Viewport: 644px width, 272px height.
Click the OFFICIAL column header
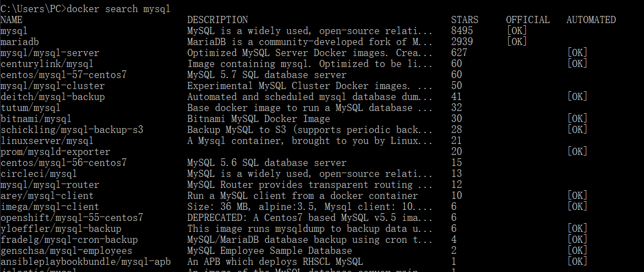(528, 20)
